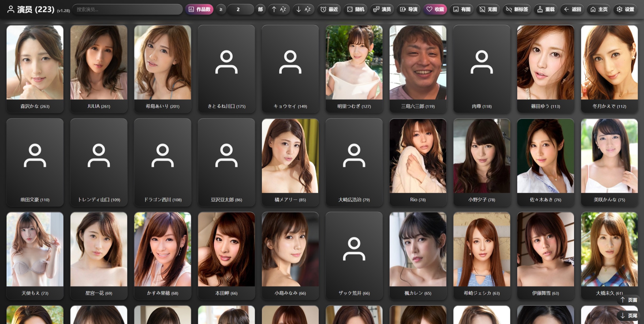
Task: Open the 森沢かな (263) card
Action: (35, 69)
